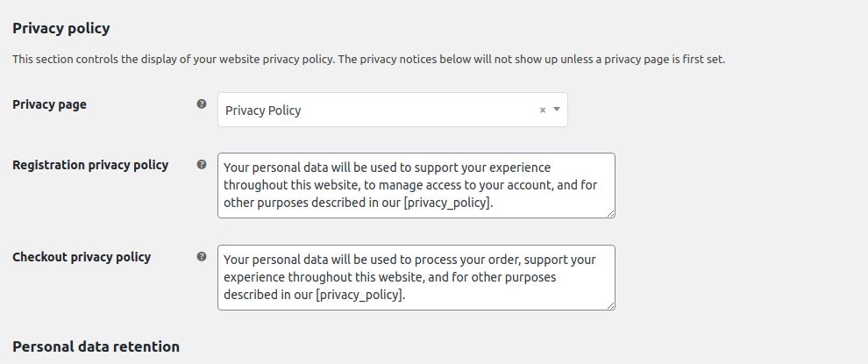Viewport: 868px width, 364px height.
Task: Click the 'Privacy Policy' selected value text
Action: (263, 111)
